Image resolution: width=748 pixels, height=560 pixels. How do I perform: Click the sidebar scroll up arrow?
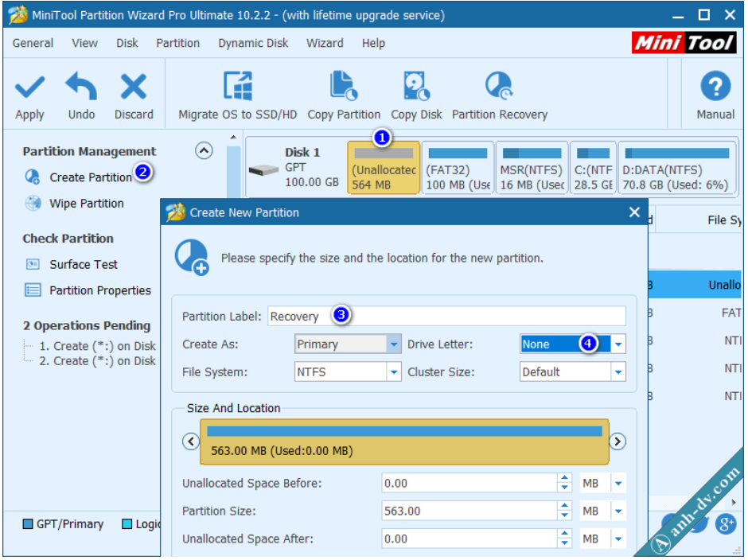click(x=233, y=138)
